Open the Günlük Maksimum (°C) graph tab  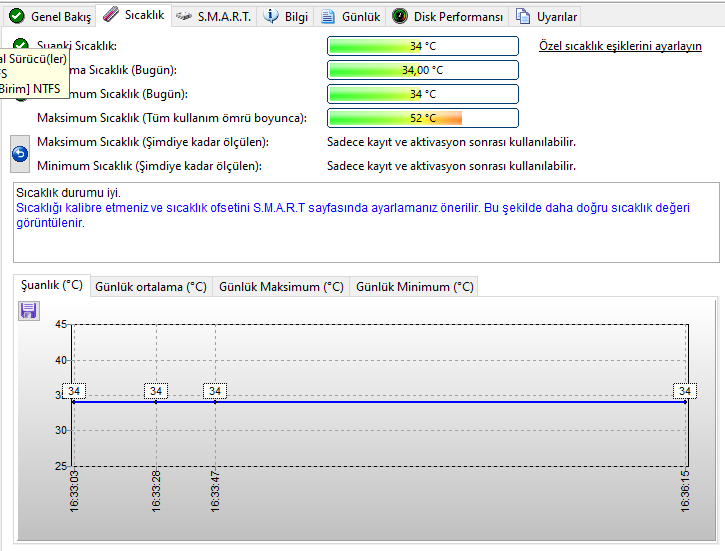click(281, 287)
